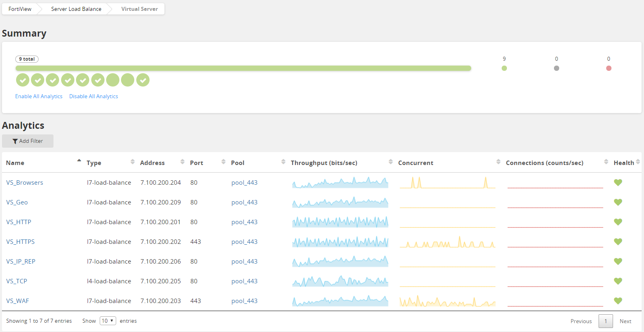Viewport: 644px width, 332px height.
Task: Click the gray status dot in summary
Action: tap(556, 68)
